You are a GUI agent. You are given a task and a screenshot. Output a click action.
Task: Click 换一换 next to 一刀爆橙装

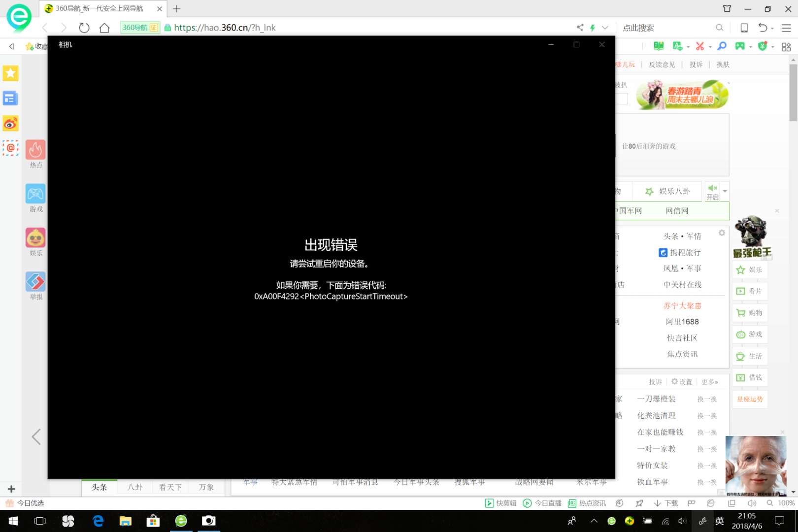tap(707, 399)
